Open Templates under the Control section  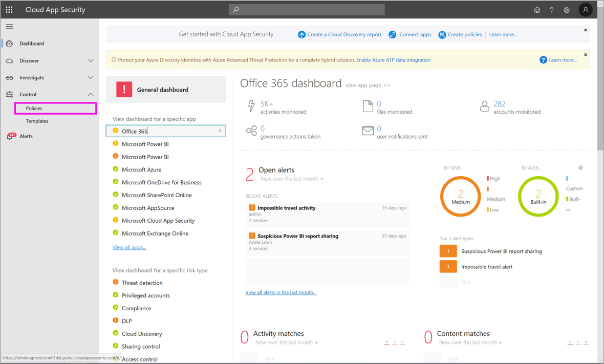tap(37, 121)
